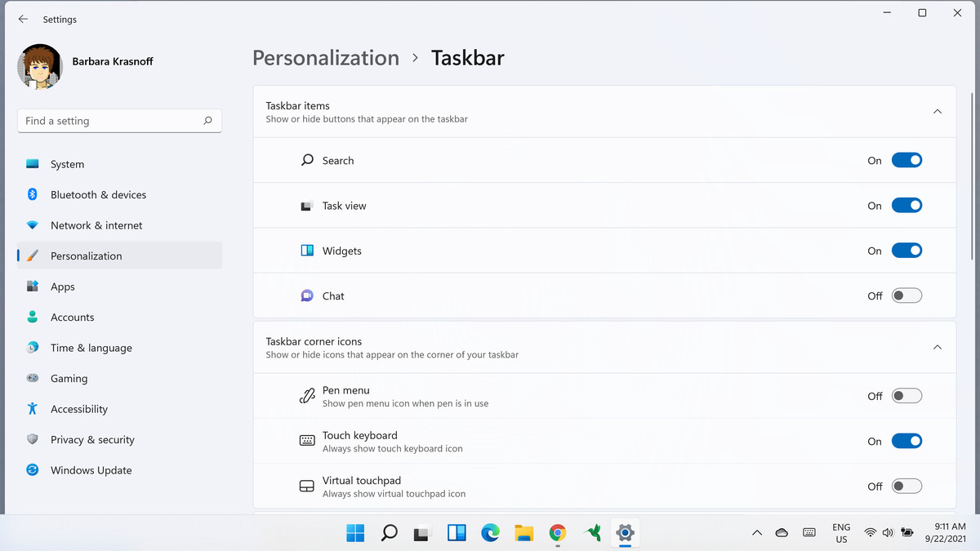Click the Task view icon in Taskbar items
This screenshot has width=980, height=551.
pos(307,206)
